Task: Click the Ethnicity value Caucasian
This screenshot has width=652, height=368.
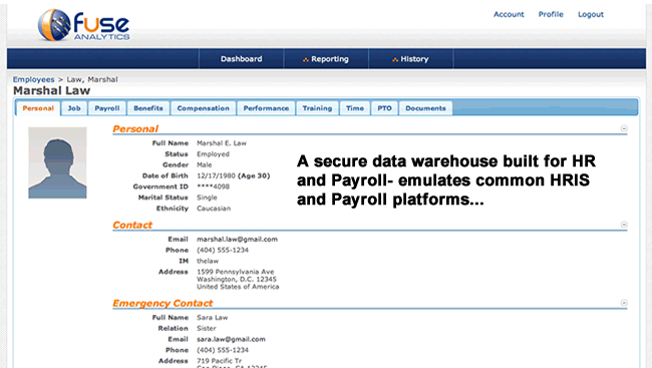Action: click(x=214, y=208)
